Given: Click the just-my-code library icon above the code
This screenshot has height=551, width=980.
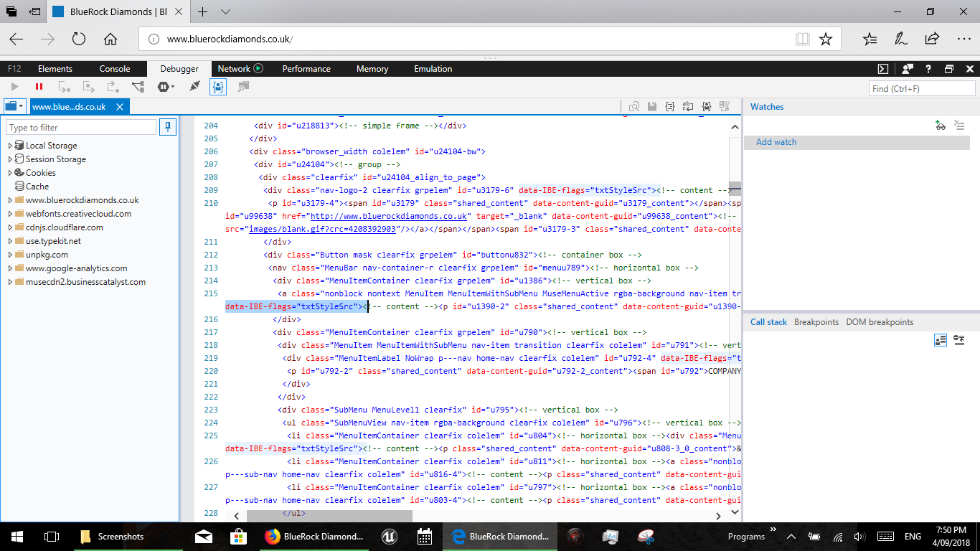Looking at the screenshot, I should (707, 106).
